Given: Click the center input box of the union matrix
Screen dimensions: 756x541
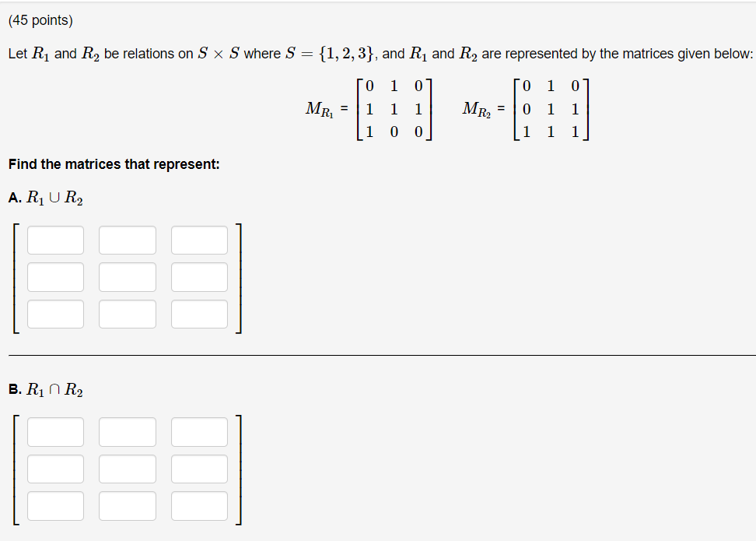Looking at the screenshot, I should (128, 276).
